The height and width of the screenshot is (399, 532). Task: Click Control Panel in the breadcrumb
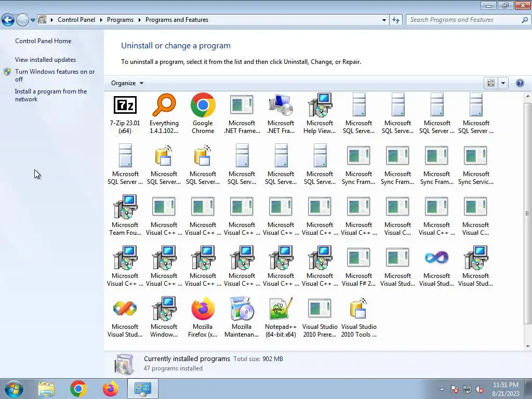(76, 20)
